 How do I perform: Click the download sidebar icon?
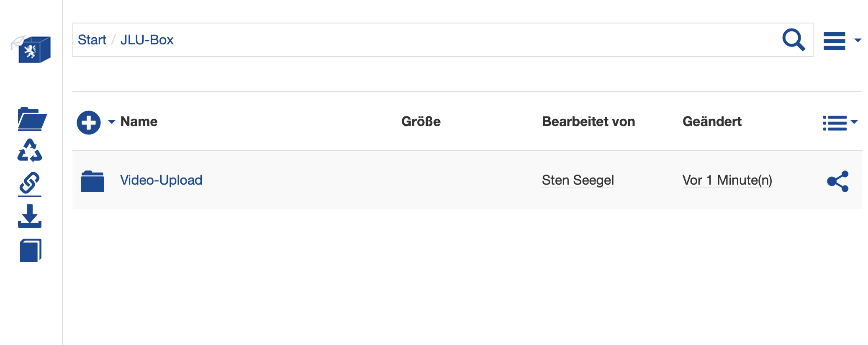(x=30, y=216)
